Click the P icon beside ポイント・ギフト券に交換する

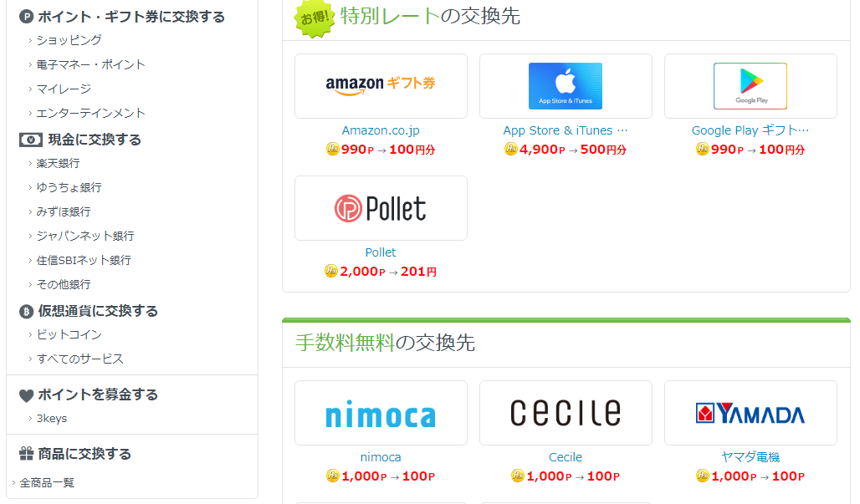coord(26,17)
